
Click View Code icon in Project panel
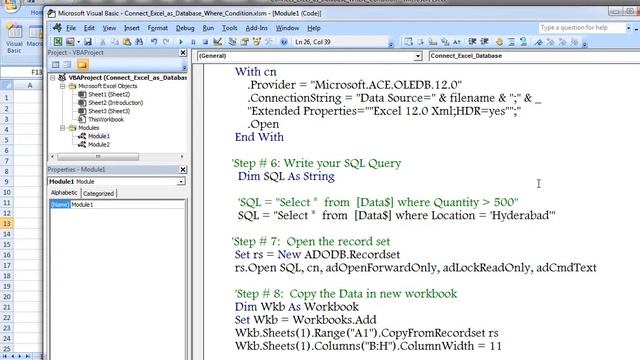tap(56, 64)
